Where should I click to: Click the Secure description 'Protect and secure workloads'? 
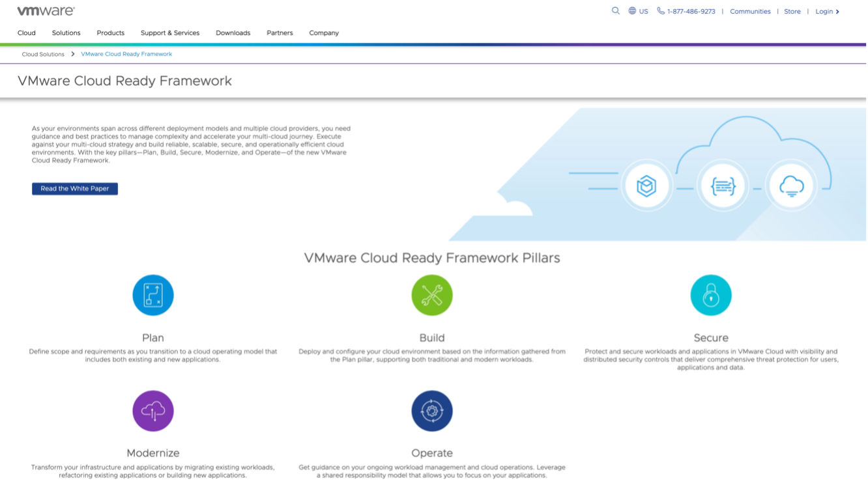coord(711,359)
